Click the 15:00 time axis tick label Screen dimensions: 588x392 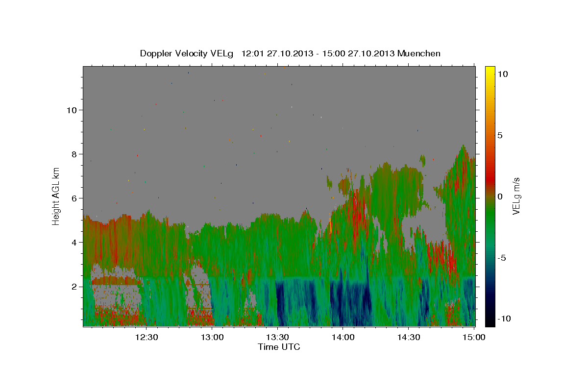(474, 337)
